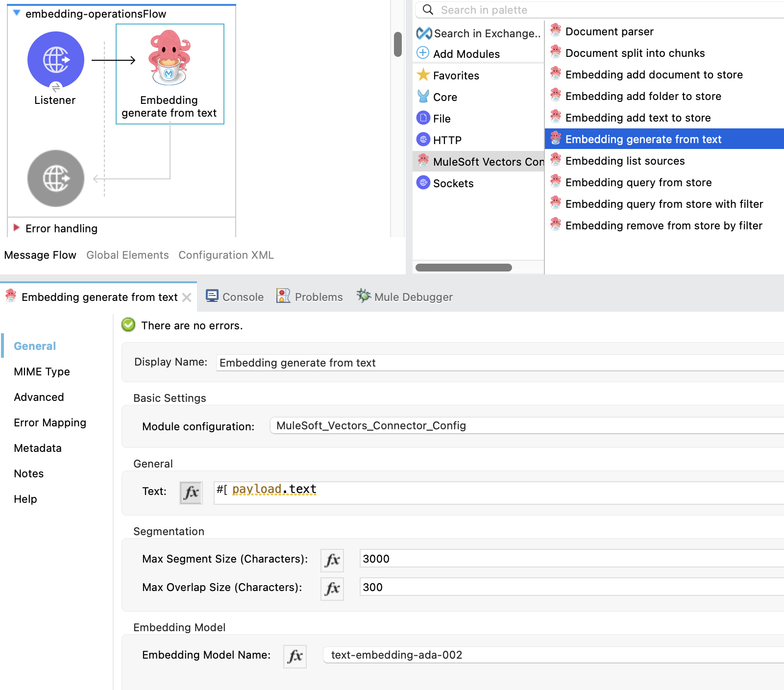Open MIME Type settings section
The height and width of the screenshot is (690, 784).
pyautogui.click(x=42, y=371)
